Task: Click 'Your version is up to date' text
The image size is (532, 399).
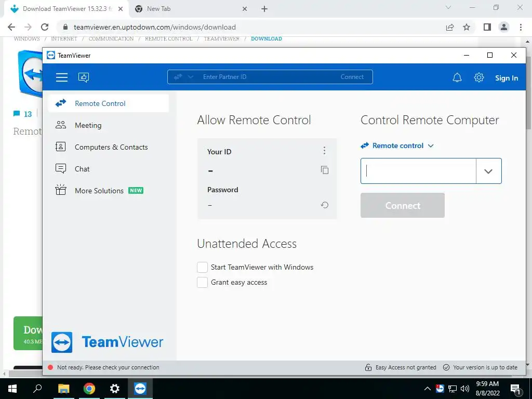Action: tap(485, 367)
